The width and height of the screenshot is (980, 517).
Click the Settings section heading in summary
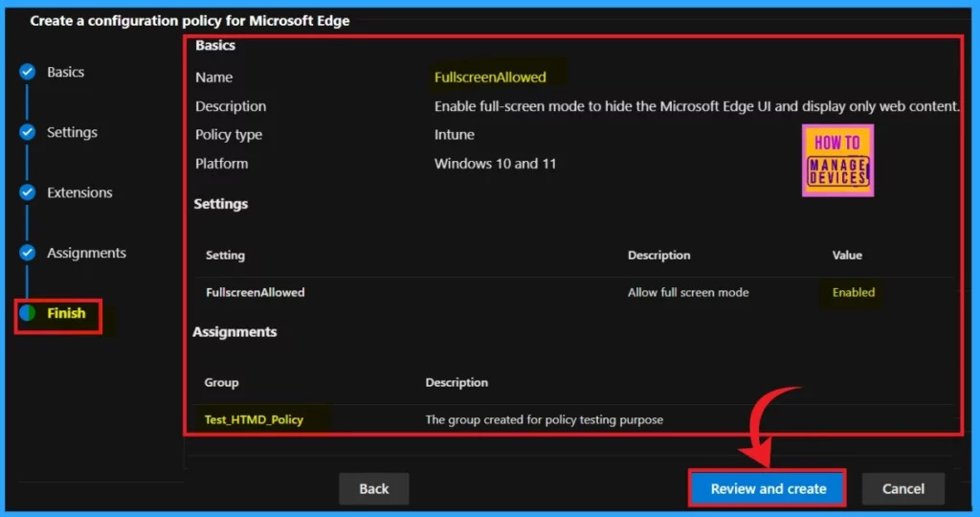point(221,204)
